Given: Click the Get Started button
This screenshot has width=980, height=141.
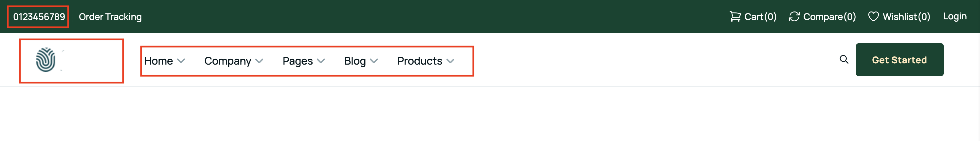Looking at the screenshot, I should (899, 59).
